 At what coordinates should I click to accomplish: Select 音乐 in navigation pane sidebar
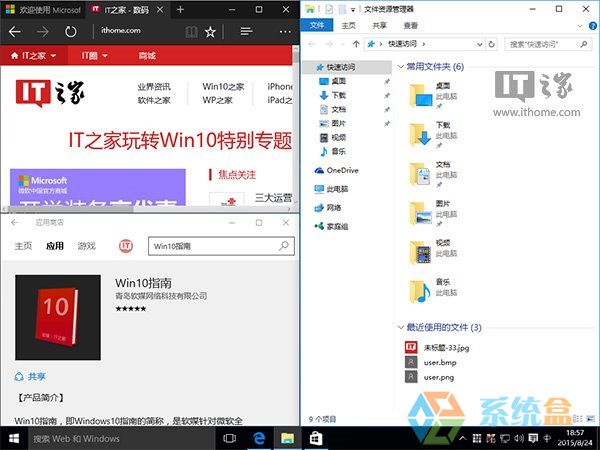click(x=333, y=152)
